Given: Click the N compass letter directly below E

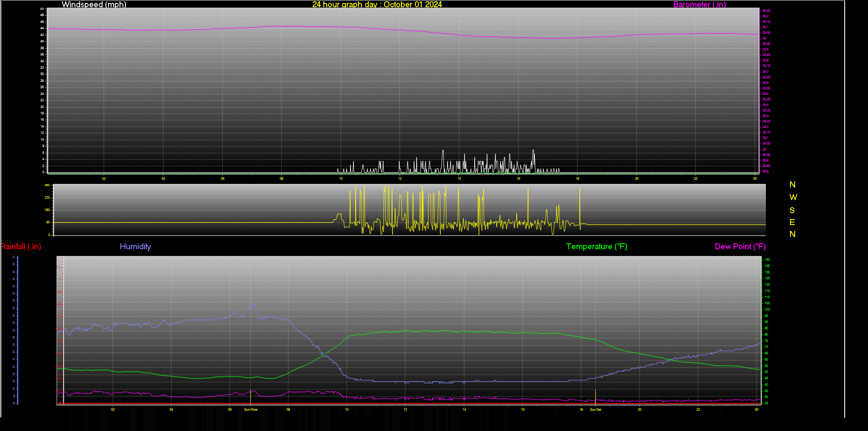Looking at the screenshot, I should point(792,234).
